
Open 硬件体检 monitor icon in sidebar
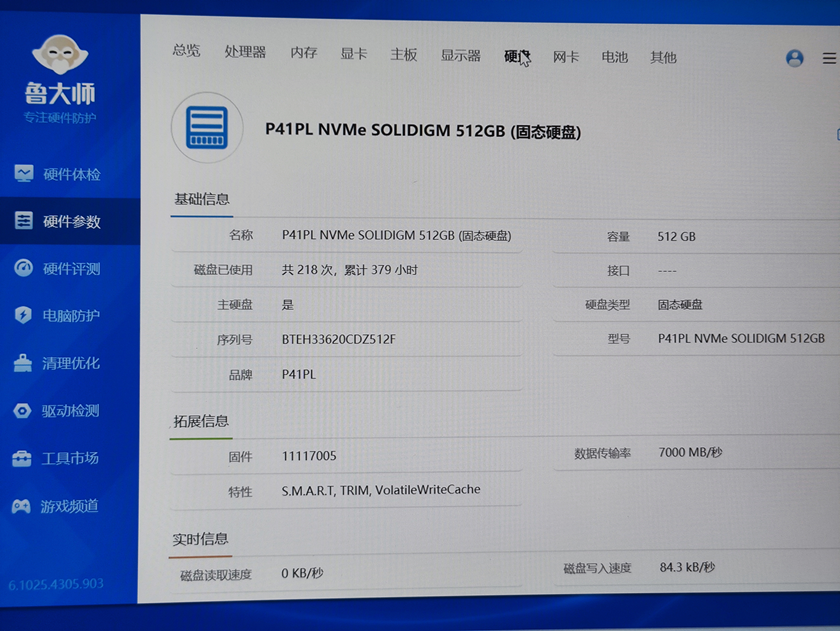[x=24, y=173]
